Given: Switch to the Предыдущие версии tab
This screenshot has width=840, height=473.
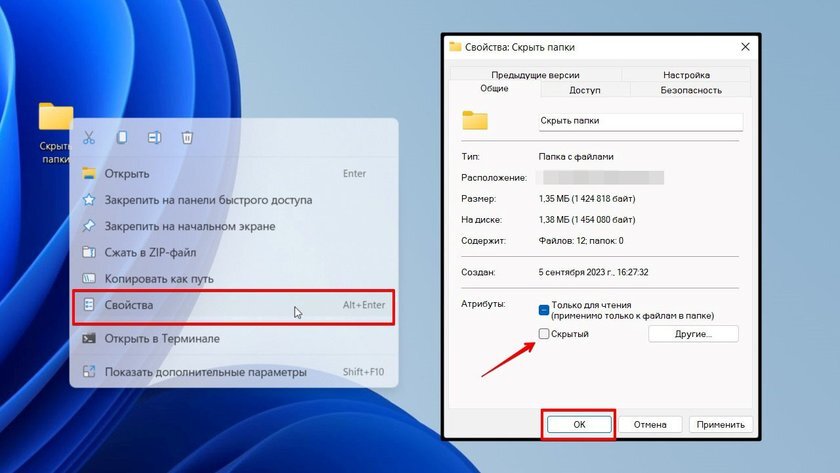Looking at the screenshot, I should (535, 75).
